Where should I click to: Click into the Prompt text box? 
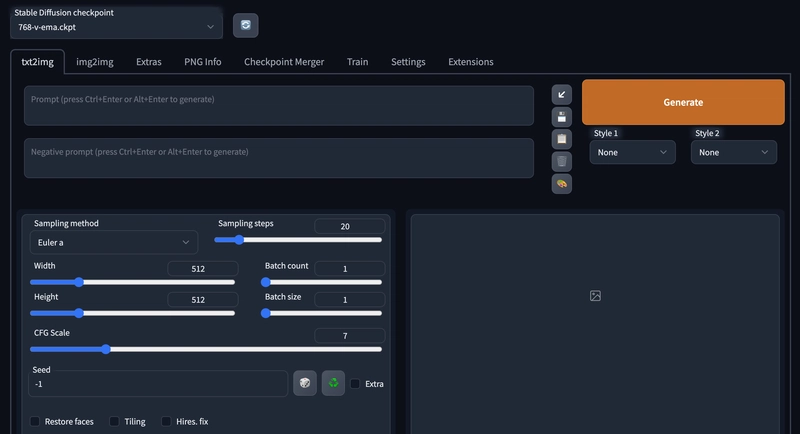(279, 106)
